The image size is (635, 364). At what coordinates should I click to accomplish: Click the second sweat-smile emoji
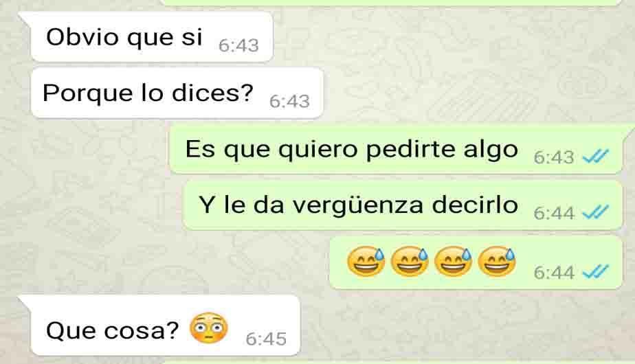[x=410, y=262]
